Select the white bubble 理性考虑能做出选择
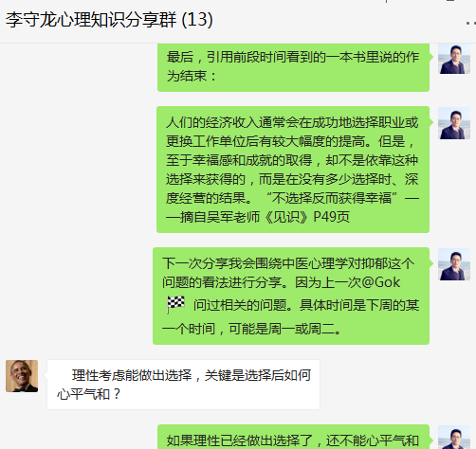 pyautogui.click(x=183, y=385)
